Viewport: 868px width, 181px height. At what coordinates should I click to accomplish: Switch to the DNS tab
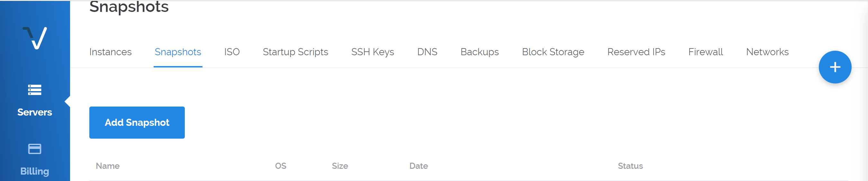(427, 52)
